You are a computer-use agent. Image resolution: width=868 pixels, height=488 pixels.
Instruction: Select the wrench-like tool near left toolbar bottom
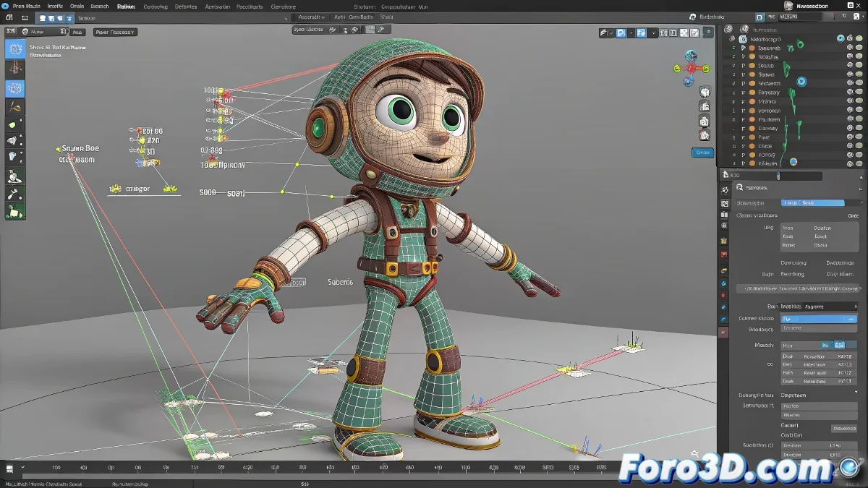(x=15, y=194)
